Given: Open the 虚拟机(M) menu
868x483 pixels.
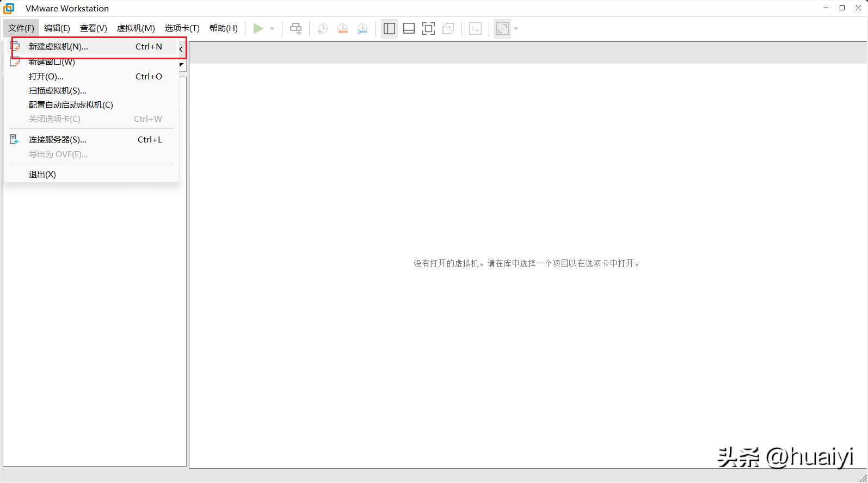Looking at the screenshot, I should 136,28.
